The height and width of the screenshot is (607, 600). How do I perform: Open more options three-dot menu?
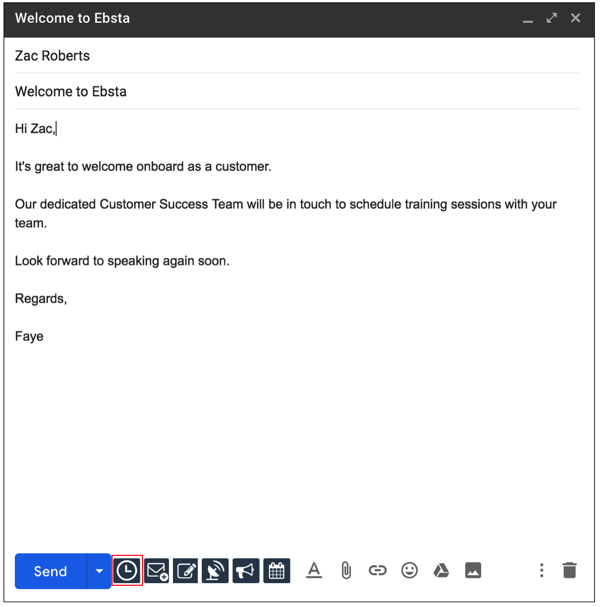541,570
